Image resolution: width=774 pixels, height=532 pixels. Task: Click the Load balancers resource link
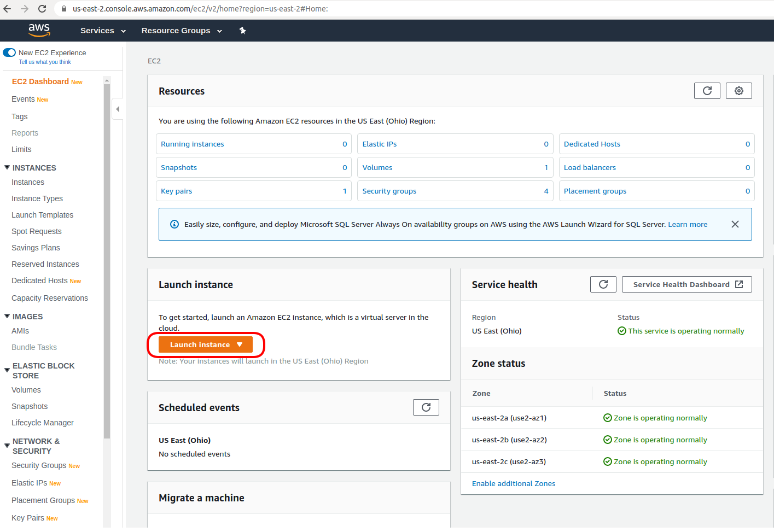point(590,167)
